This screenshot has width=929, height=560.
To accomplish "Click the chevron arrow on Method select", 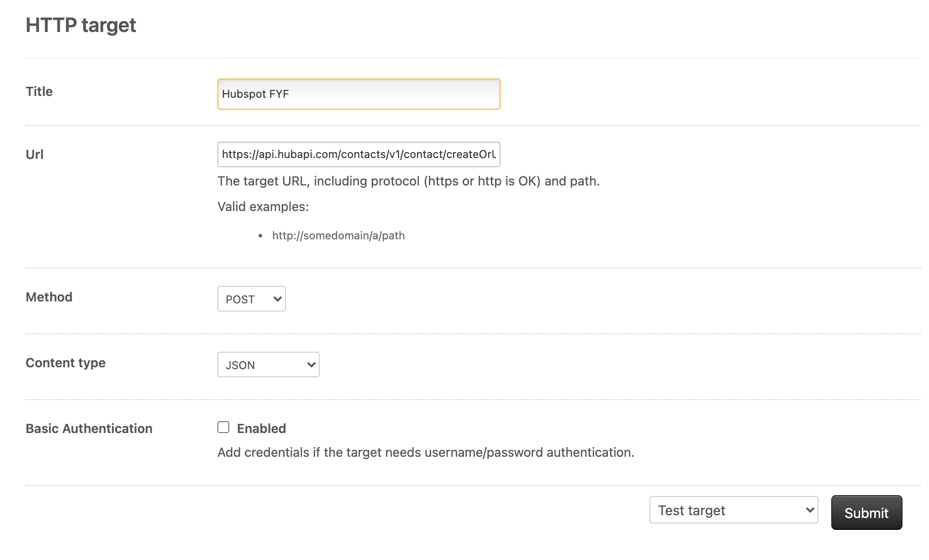I will (x=277, y=299).
